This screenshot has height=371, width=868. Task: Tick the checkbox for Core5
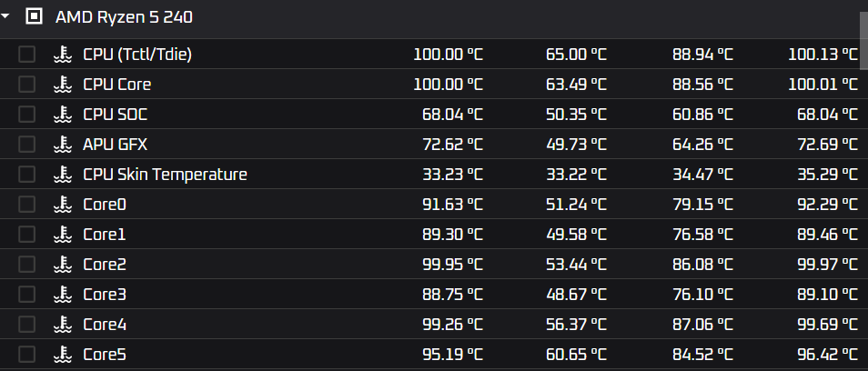[x=26, y=355]
